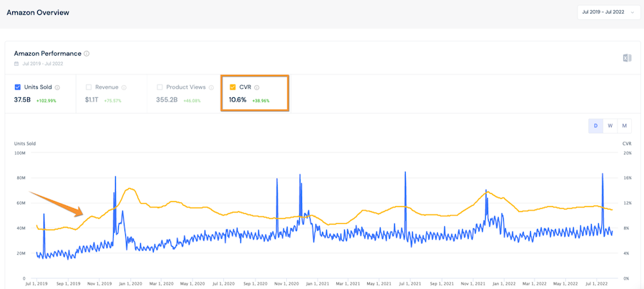Click the 37.5B units sold value

click(x=22, y=99)
